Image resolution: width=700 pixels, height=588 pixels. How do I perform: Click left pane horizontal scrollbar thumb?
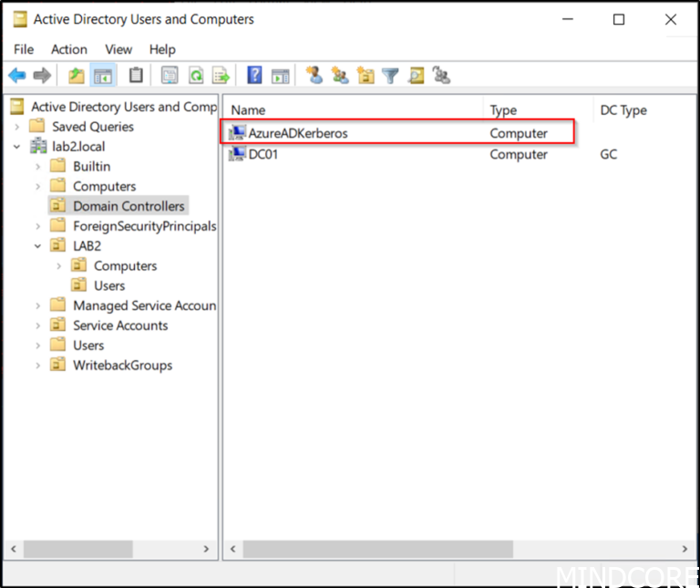click(78, 549)
